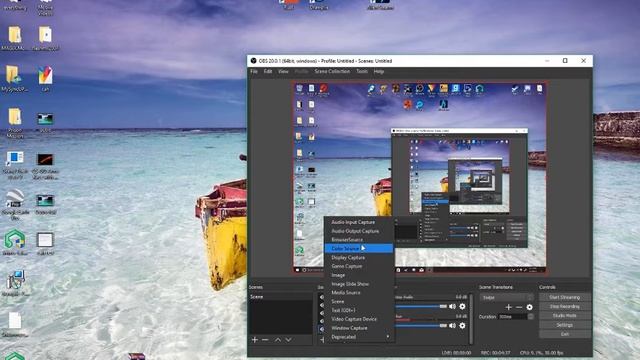Click the CPU usage readout in the status bar
Image resolution: width=640 pixels, height=360 pixels.
click(541, 353)
